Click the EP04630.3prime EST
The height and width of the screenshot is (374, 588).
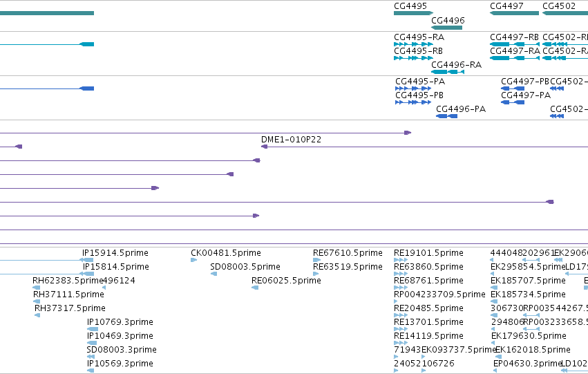495,371
